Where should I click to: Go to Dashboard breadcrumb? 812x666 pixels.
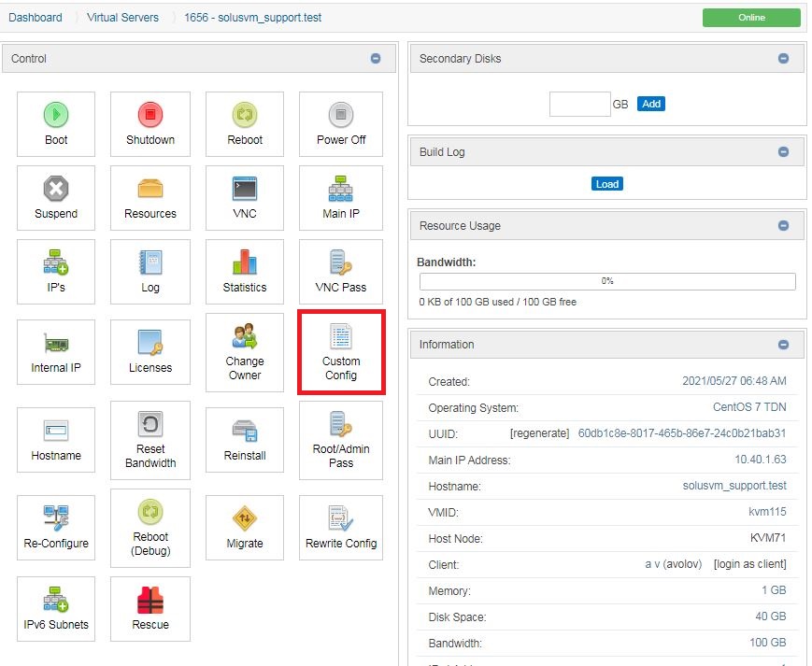pyautogui.click(x=36, y=18)
